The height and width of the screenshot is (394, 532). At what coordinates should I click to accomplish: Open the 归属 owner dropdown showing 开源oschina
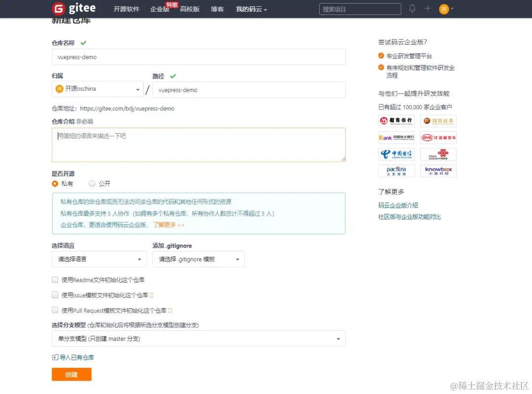pos(98,90)
